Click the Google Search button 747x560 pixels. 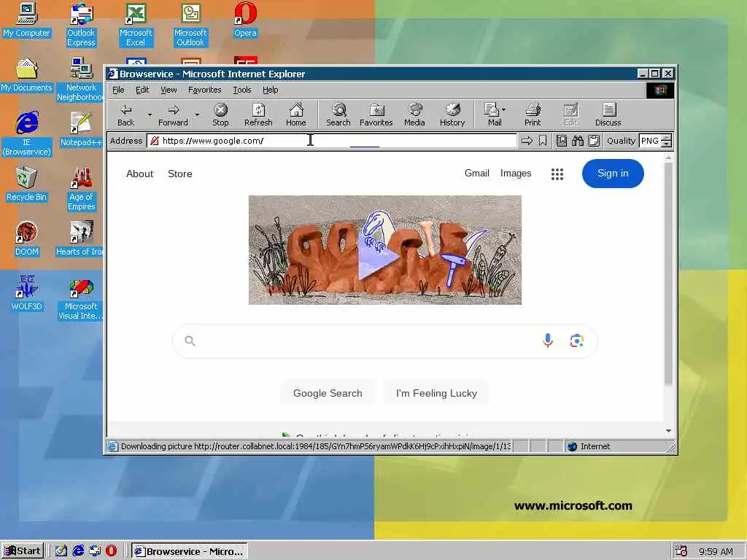pyautogui.click(x=328, y=393)
